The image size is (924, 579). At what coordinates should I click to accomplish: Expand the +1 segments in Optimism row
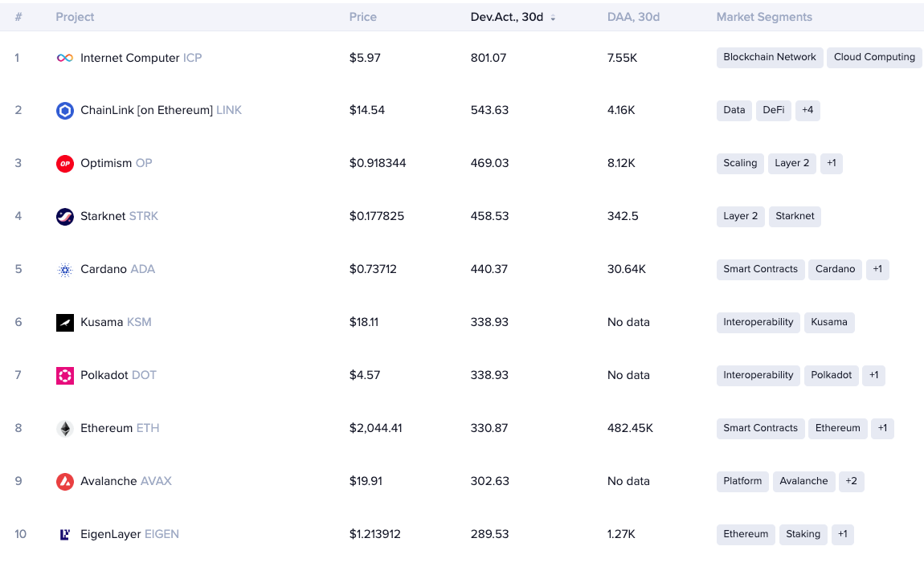832,163
